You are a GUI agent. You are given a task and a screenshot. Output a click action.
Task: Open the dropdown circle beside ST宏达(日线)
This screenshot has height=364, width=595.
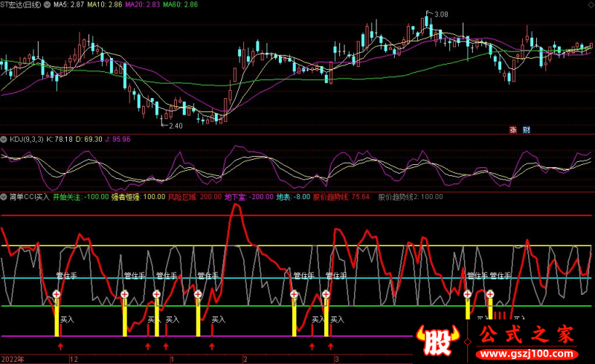(x=47, y=5)
